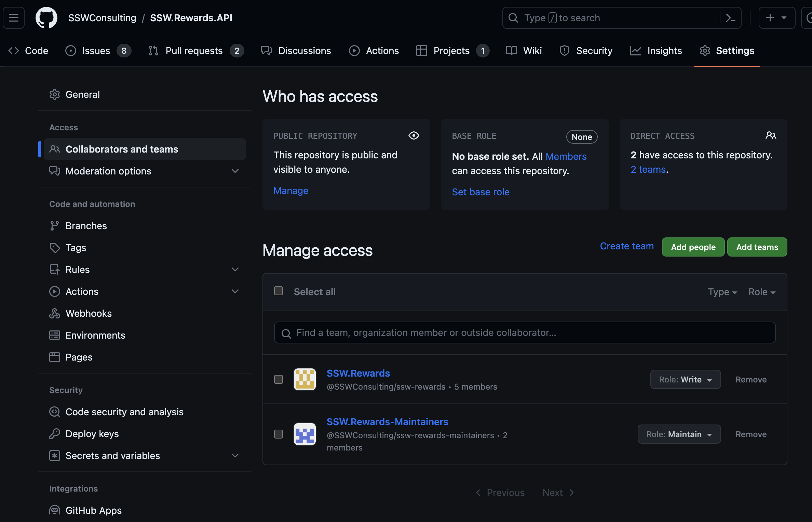Check the Select all checkbox
This screenshot has width=812, height=522.
279,291
